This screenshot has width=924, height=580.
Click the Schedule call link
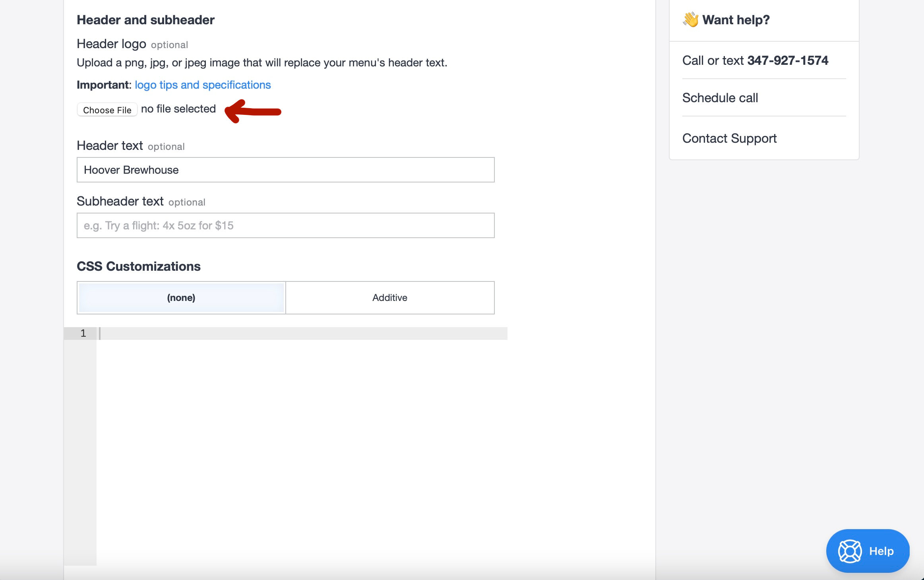(x=720, y=98)
